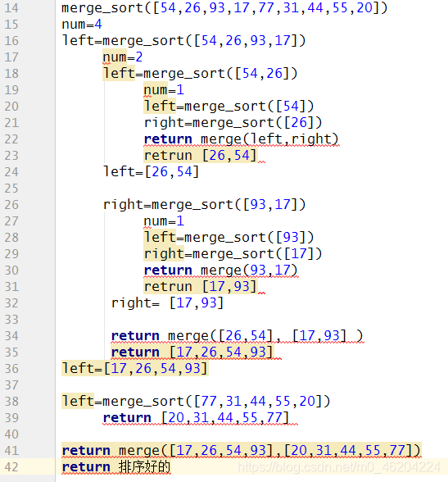Click right=merge_sort([26]) line
The image size is (448, 482).
233,123
